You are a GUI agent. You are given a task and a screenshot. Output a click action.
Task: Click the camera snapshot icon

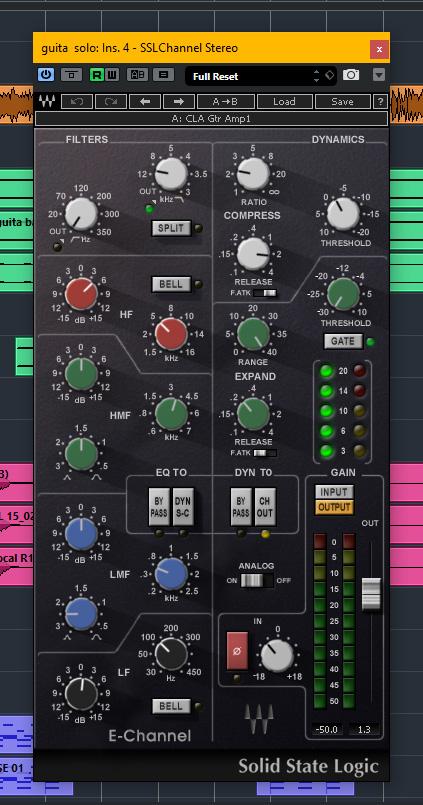click(351, 75)
